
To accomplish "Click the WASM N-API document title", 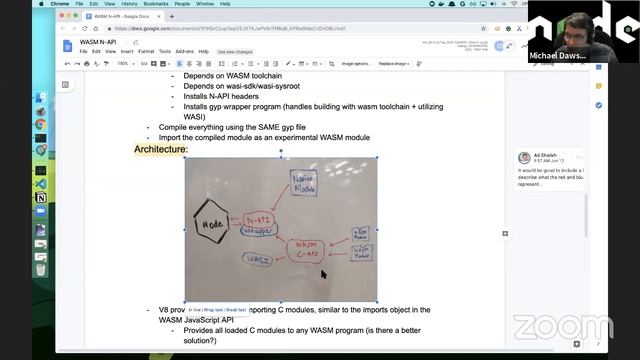I will [98, 42].
